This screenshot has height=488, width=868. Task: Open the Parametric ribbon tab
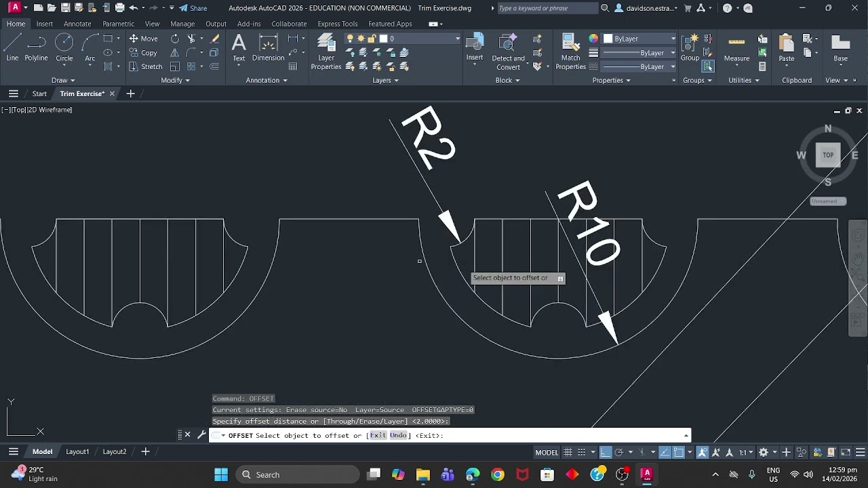(x=118, y=24)
